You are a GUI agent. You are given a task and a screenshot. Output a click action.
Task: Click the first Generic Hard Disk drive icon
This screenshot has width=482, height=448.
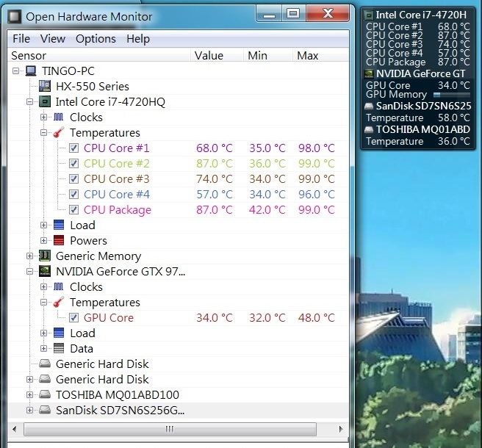pyautogui.click(x=45, y=364)
